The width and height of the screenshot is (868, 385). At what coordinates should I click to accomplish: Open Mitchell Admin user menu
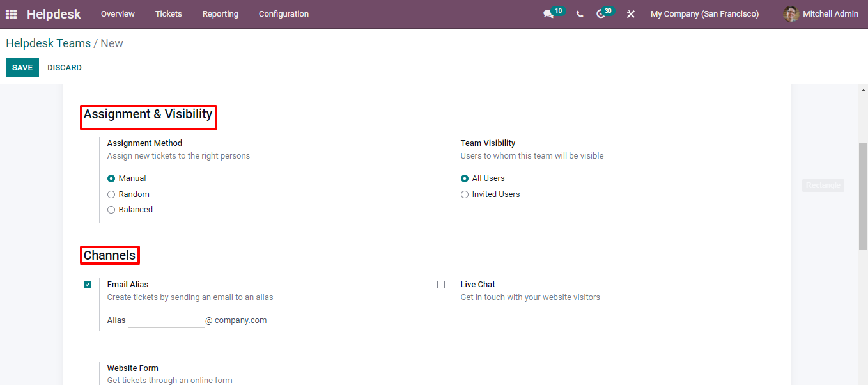point(821,14)
